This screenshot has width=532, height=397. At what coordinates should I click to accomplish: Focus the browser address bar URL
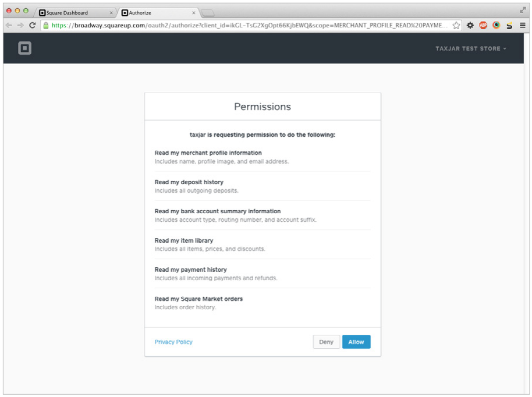pyautogui.click(x=249, y=26)
